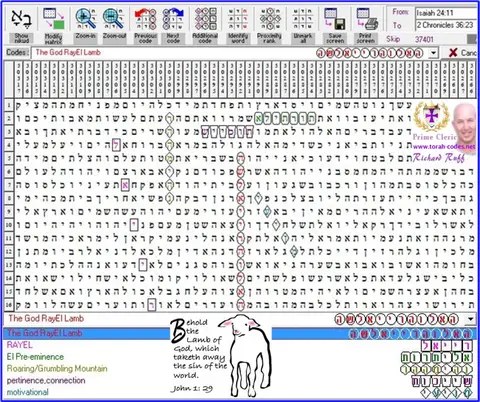Select the RAYEL code entry
This screenshot has height=402, width=480.
(20, 345)
